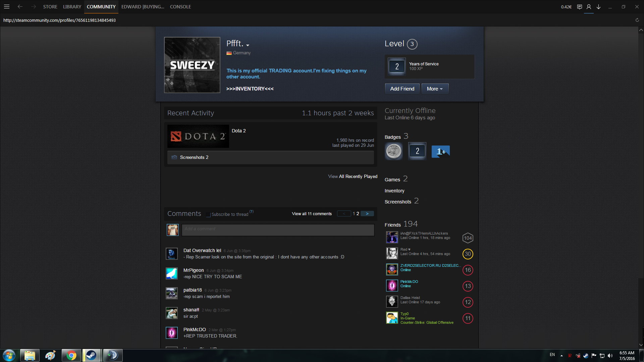
Task: Open the >>>INVENTORY<<< link
Action: (x=250, y=89)
